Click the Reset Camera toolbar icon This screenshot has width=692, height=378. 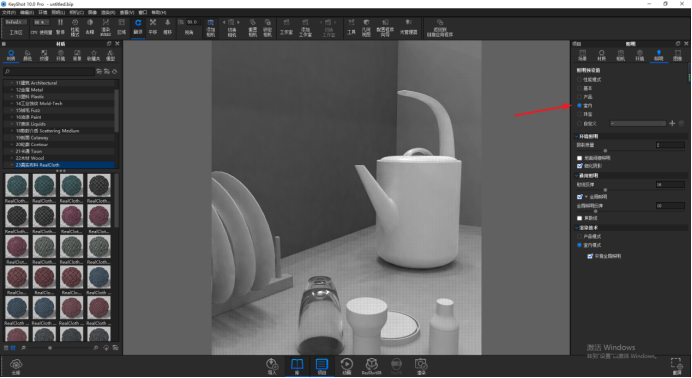[252, 22]
